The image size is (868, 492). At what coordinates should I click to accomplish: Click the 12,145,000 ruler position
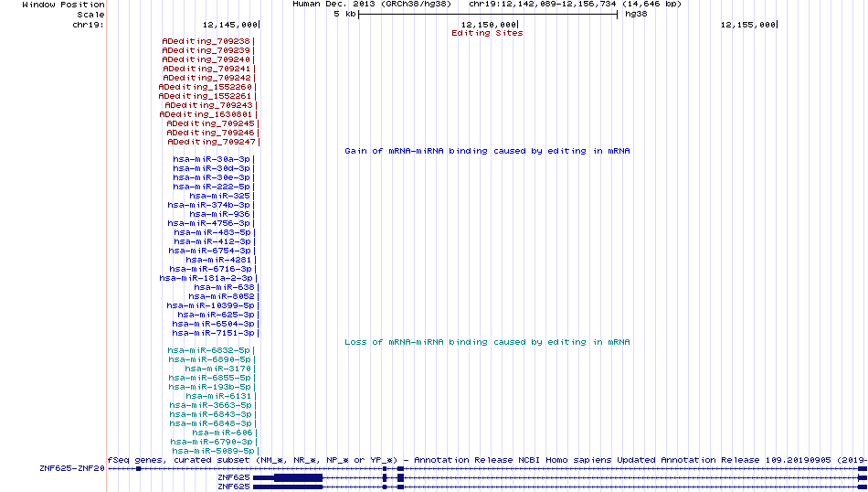pos(230,25)
